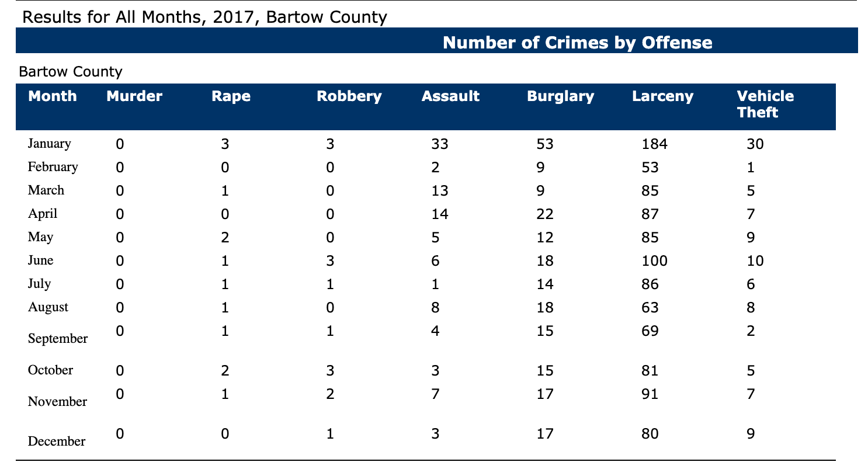
Task: Click the Burglary column header
Action: 560,96
